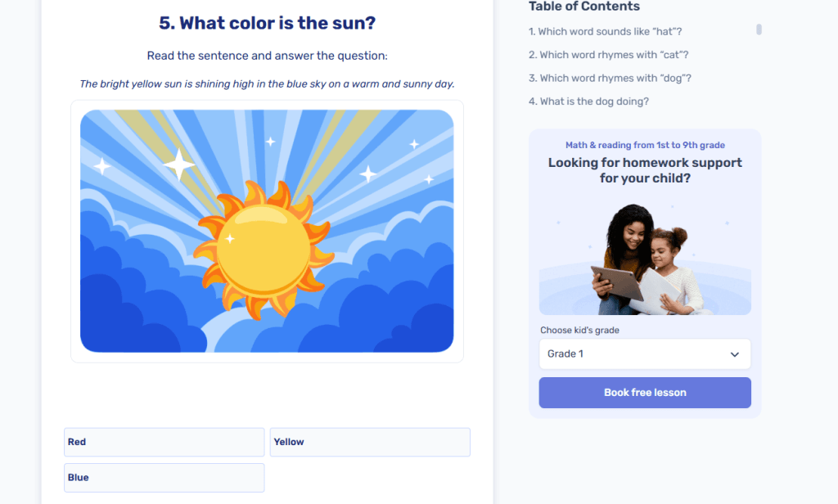Navigate to "What is the dog doing?"
The width and height of the screenshot is (838, 504).
pos(588,101)
